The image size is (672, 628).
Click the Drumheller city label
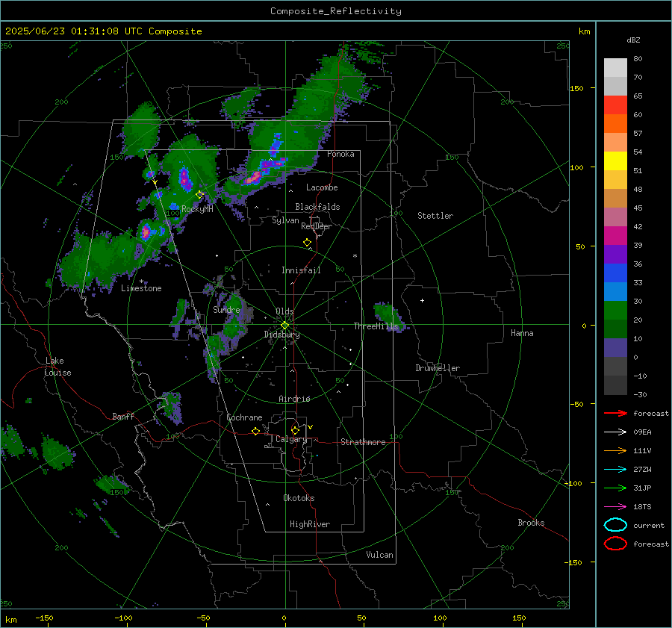438,368
